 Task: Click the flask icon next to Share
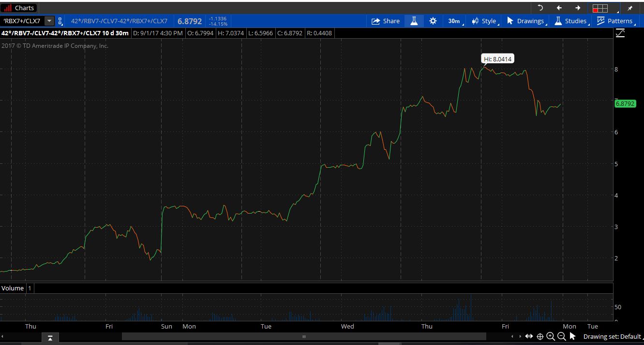pos(414,21)
